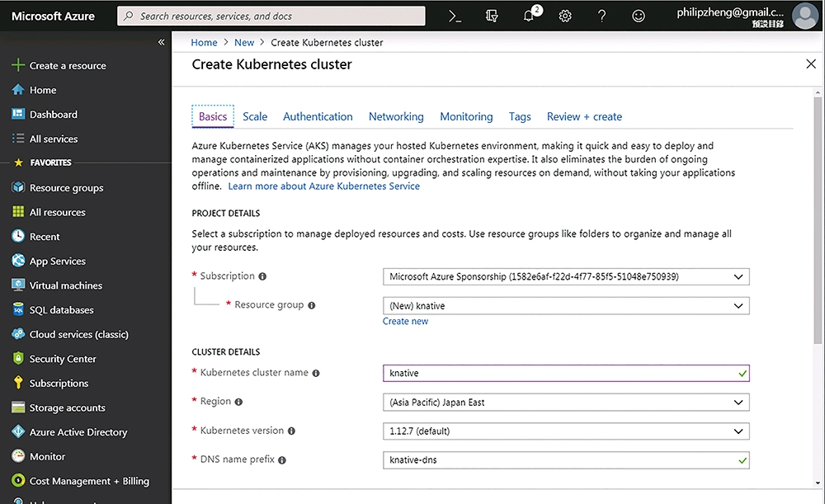Image resolution: width=825 pixels, height=504 pixels.
Task: Follow the Home breadcrumb link
Action: 204,42
